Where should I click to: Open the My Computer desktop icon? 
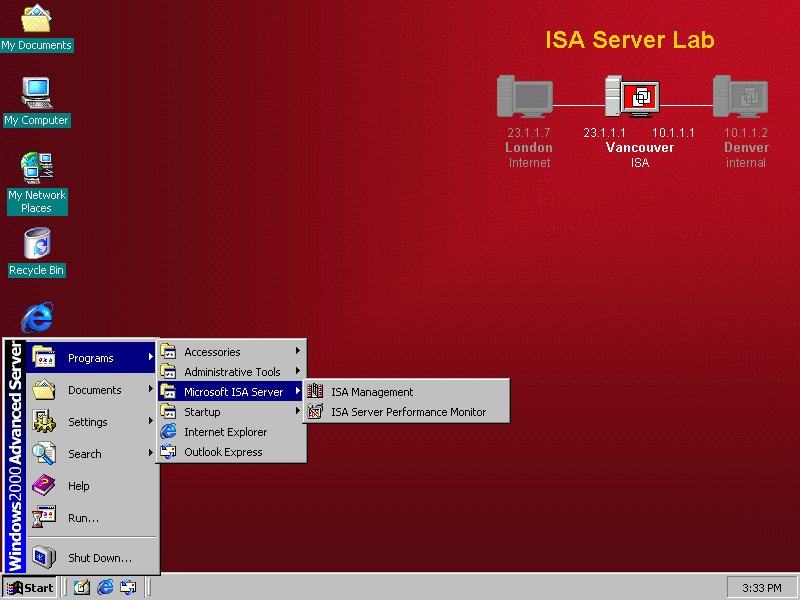click(37, 94)
